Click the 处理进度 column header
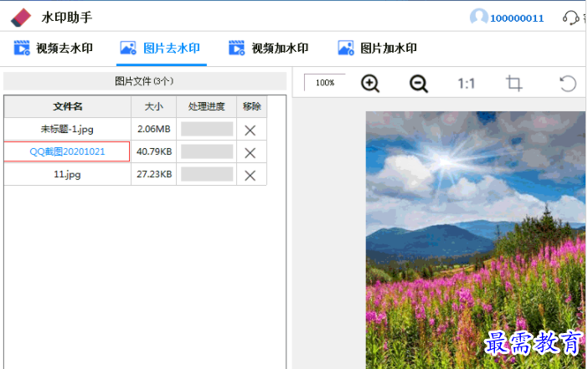The width and height of the screenshot is (588, 369). point(207,106)
